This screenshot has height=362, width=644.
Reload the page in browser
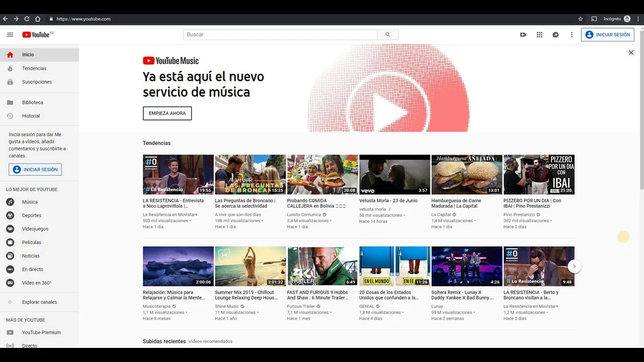pos(27,19)
